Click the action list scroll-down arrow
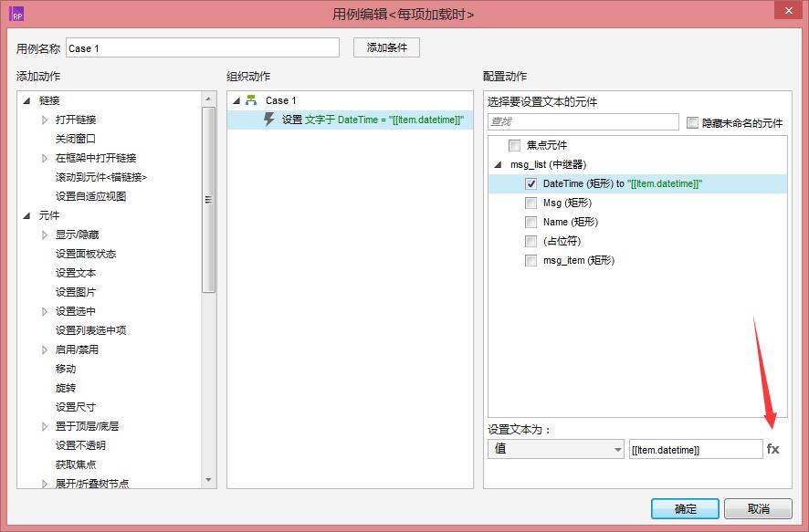The height and width of the screenshot is (532, 809). click(208, 480)
